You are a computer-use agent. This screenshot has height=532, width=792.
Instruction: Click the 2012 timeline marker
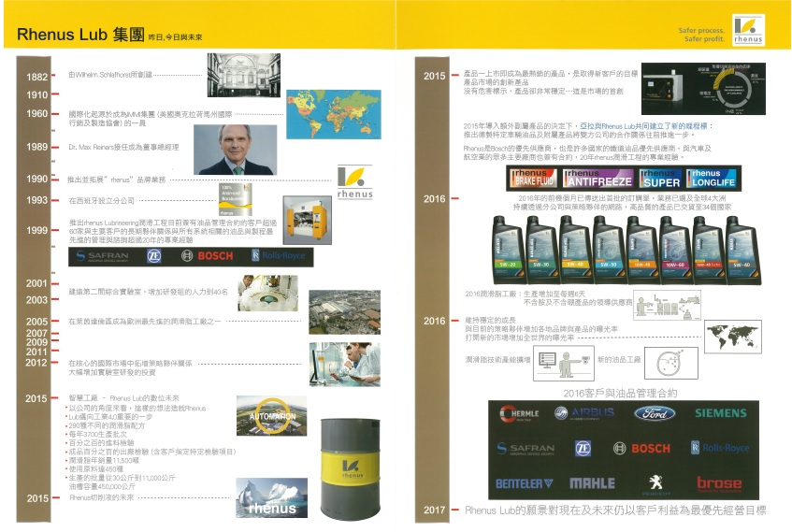click(x=36, y=362)
